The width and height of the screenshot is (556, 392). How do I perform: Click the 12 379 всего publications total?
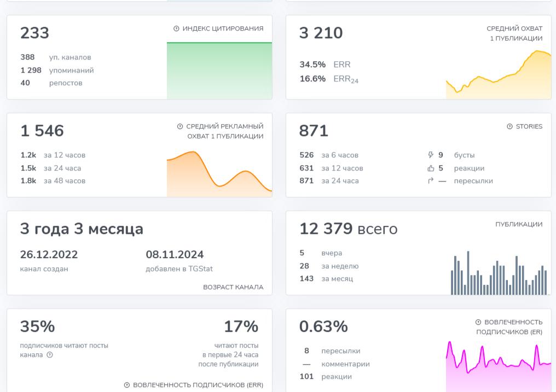coord(349,229)
